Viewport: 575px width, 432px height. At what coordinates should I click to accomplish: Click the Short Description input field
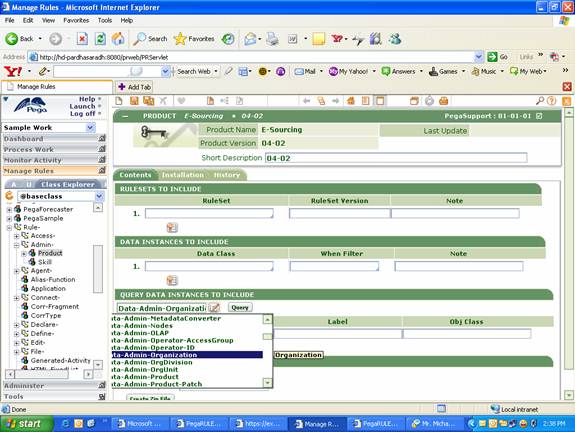(396, 158)
